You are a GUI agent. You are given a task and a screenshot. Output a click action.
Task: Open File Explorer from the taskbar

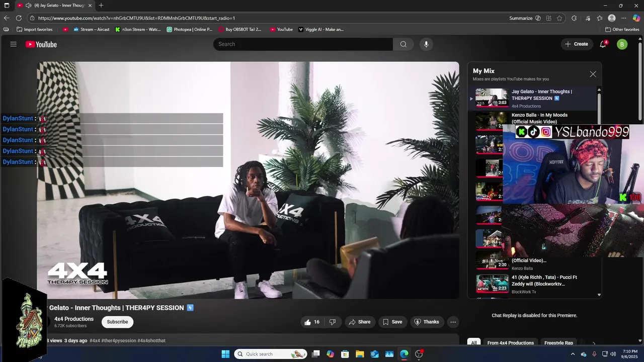coord(360,354)
